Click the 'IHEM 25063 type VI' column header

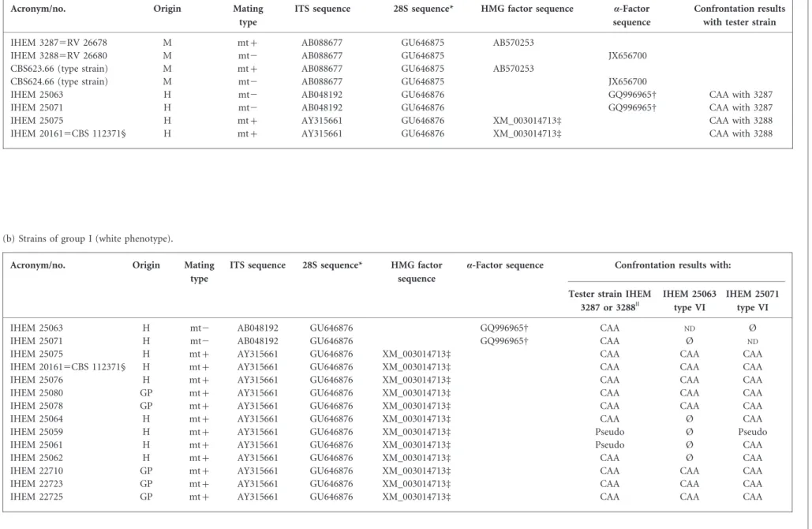689,300
